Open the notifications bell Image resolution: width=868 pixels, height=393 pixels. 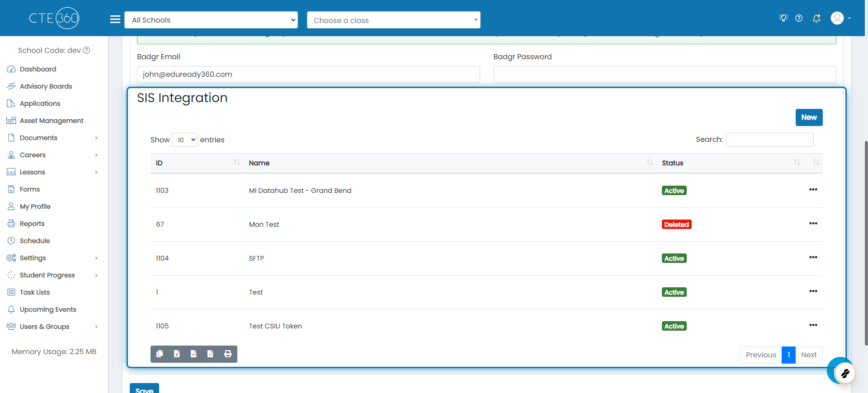tap(816, 18)
